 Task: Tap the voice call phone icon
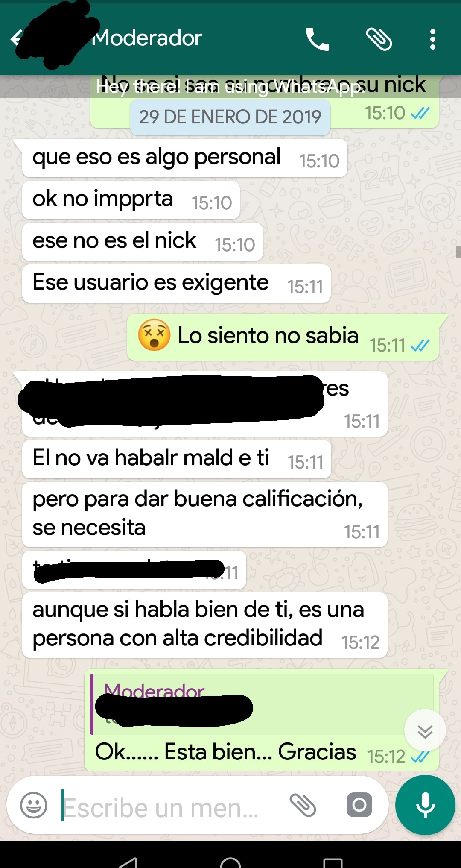[318, 39]
